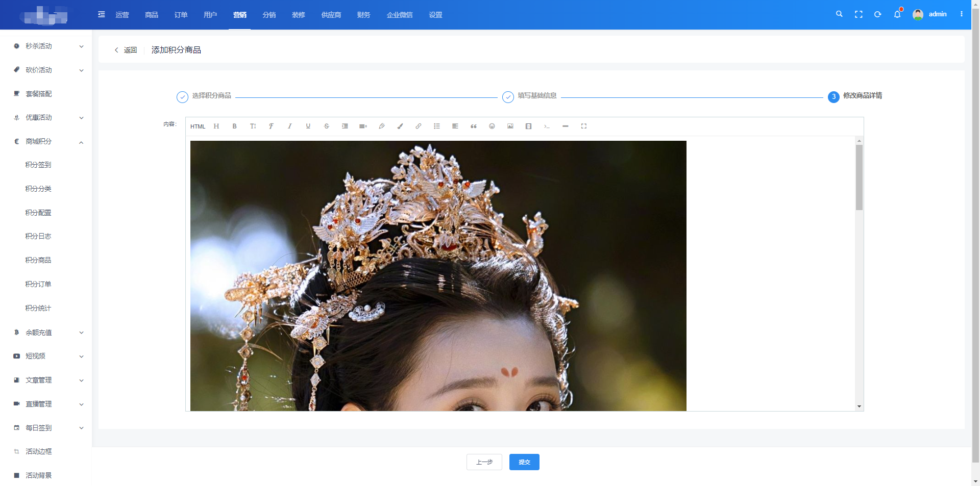The width and height of the screenshot is (980, 486).
Task: Open the 运营 top menu
Action: pos(122,15)
